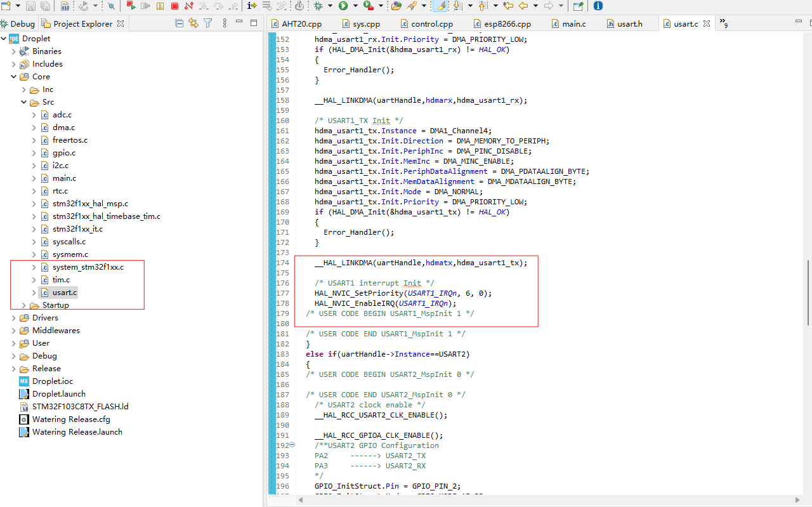Click the Run External Tools icon
The image size is (812, 507).
pos(368,6)
